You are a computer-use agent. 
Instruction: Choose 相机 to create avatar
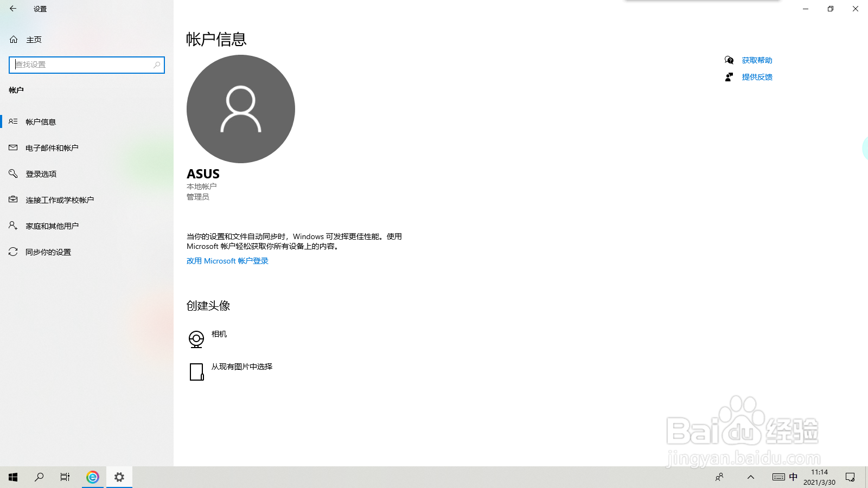(219, 334)
